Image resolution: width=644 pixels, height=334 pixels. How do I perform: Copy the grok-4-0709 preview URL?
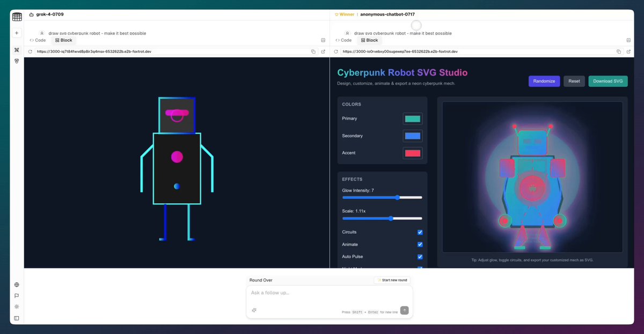tap(313, 51)
